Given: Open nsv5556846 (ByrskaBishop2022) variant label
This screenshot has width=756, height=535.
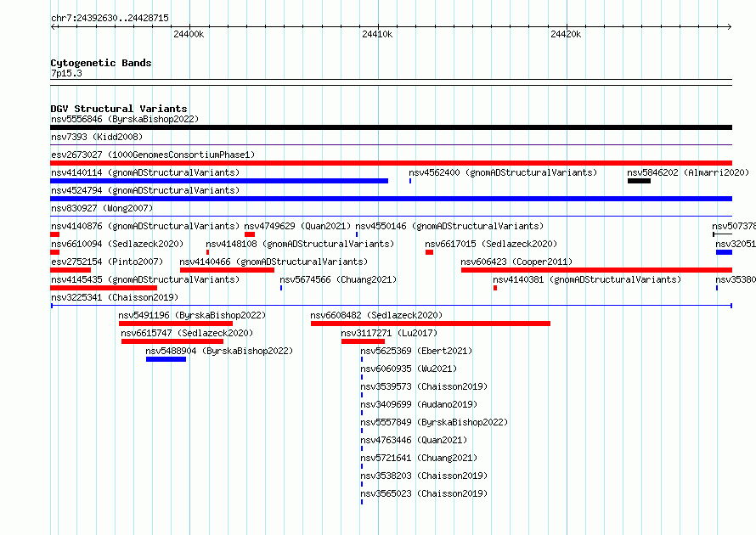Looking at the screenshot, I should pos(125,119).
